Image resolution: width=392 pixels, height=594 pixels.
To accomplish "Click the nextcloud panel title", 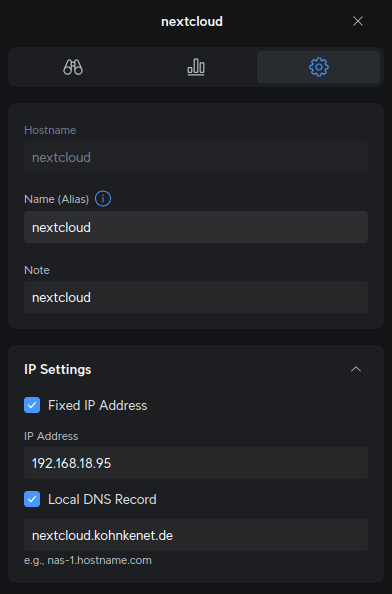I will (x=192, y=22).
